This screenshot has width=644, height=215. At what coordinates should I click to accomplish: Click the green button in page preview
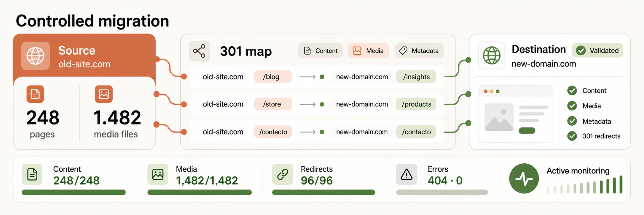point(527,131)
